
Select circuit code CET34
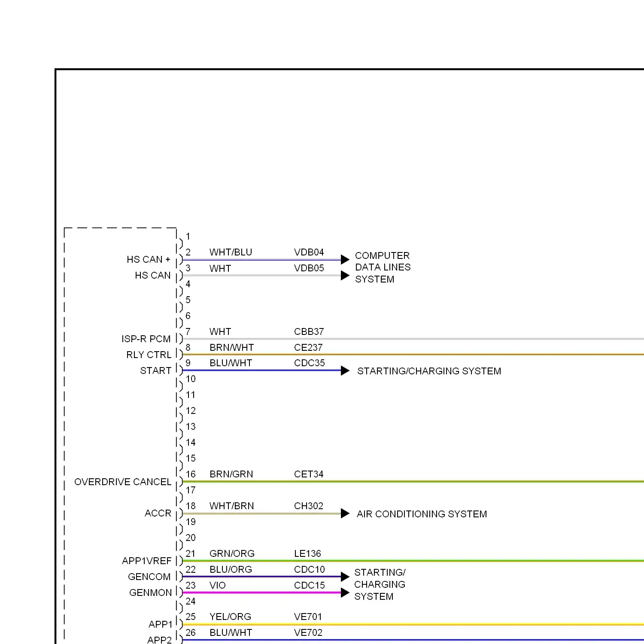[x=308, y=474]
